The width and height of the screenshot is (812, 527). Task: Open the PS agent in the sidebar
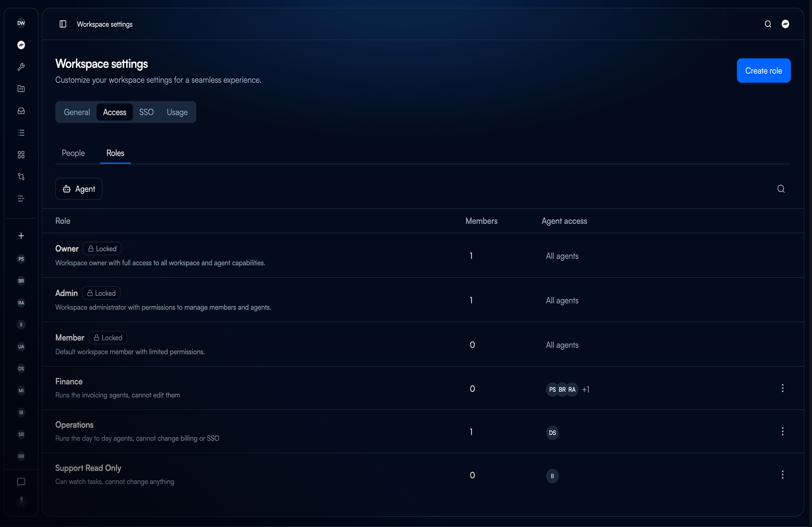click(21, 259)
